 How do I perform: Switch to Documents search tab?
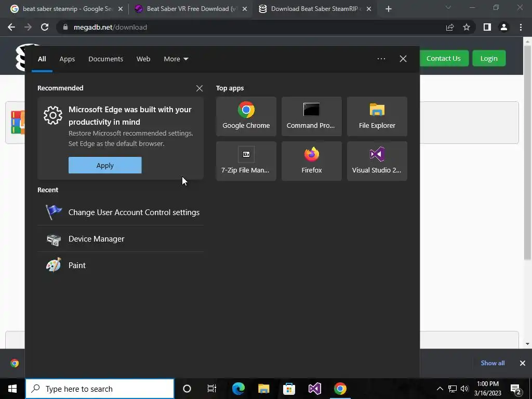click(x=105, y=59)
